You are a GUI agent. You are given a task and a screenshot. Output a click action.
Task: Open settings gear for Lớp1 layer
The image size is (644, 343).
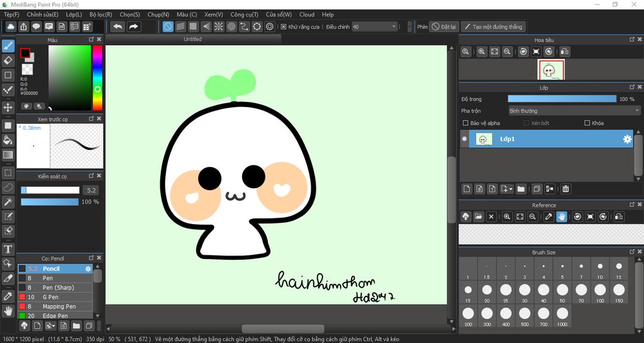pyautogui.click(x=627, y=139)
